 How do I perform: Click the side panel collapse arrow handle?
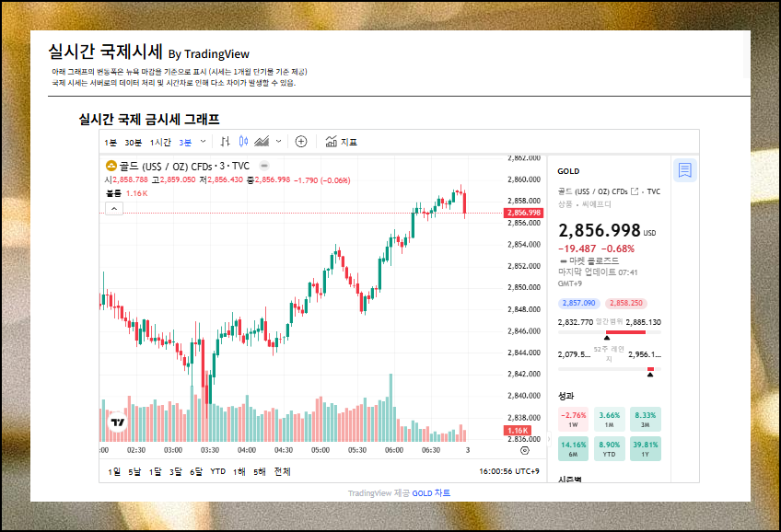coord(549,439)
